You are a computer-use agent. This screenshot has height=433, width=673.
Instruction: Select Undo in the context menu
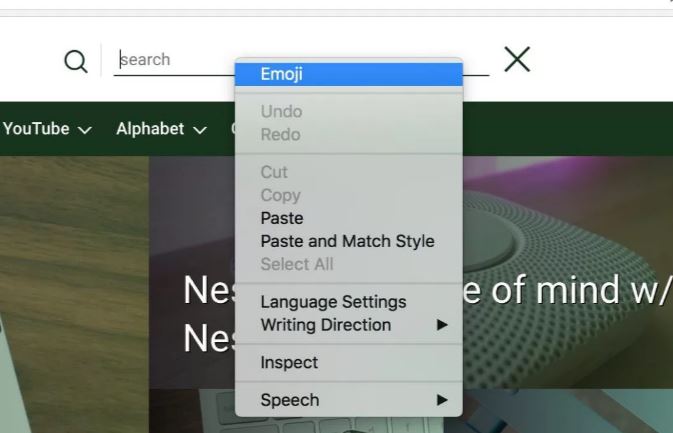point(281,112)
